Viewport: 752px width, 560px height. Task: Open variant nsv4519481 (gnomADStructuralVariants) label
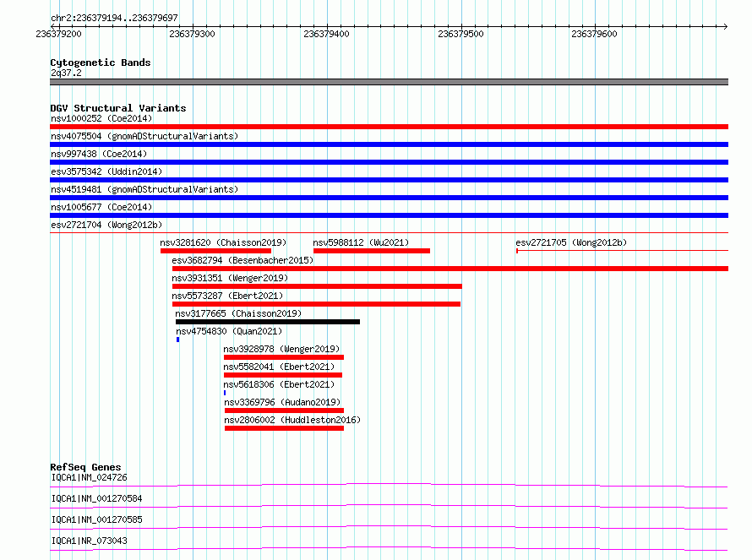pyautogui.click(x=144, y=189)
